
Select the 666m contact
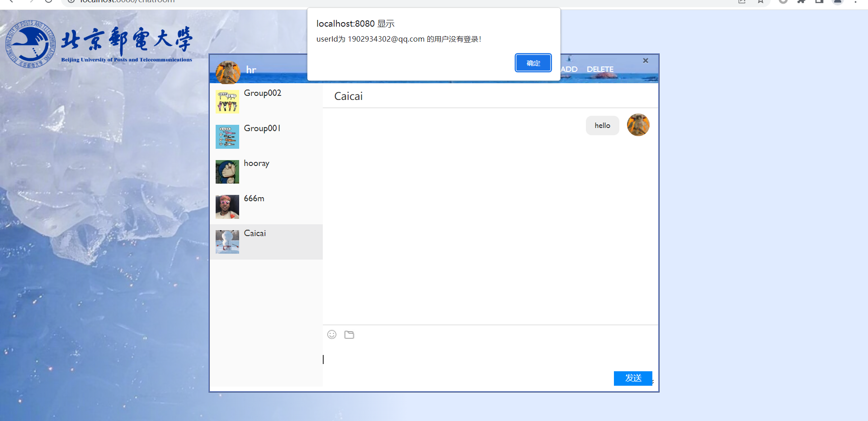[x=254, y=199]
